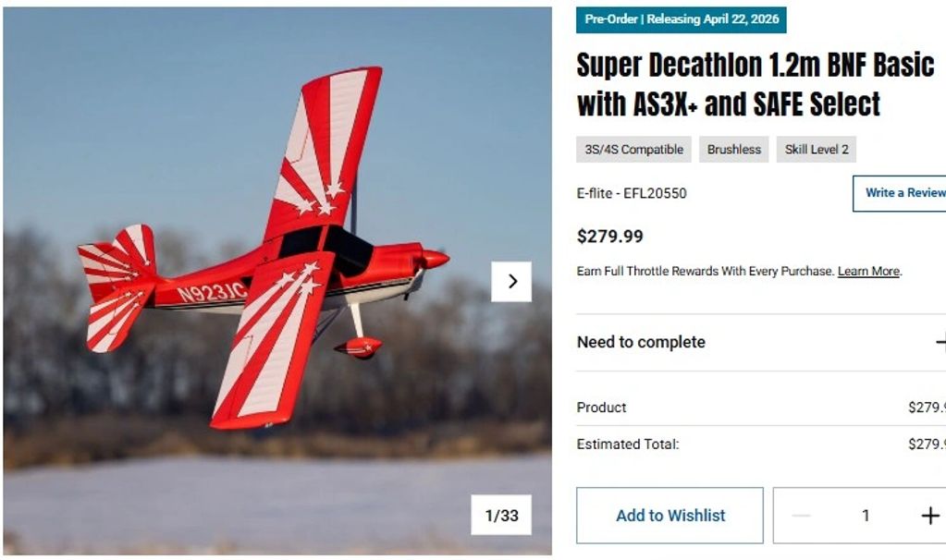Click the Estimated Total label
The width and height of the screenshot is (946, 560).
[x=628, y=444]
